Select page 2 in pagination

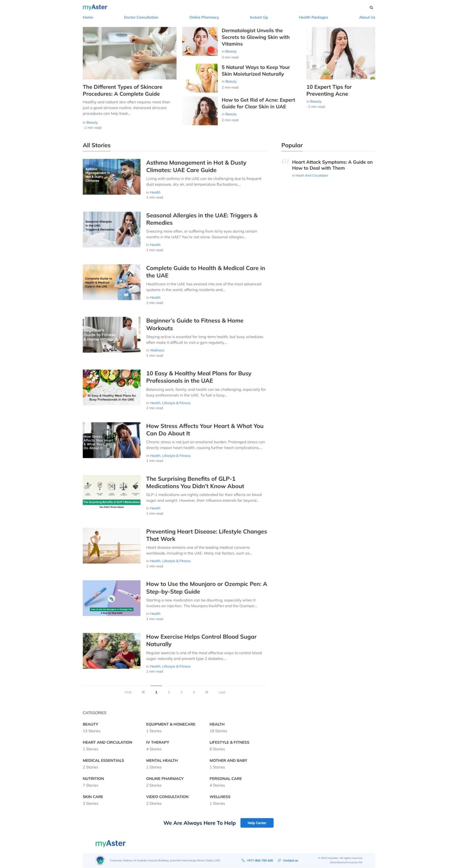(x=168, y=692)
